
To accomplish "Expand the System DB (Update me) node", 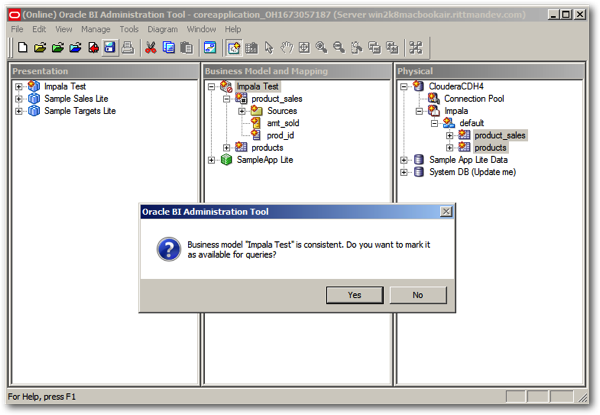I will 404,173.
